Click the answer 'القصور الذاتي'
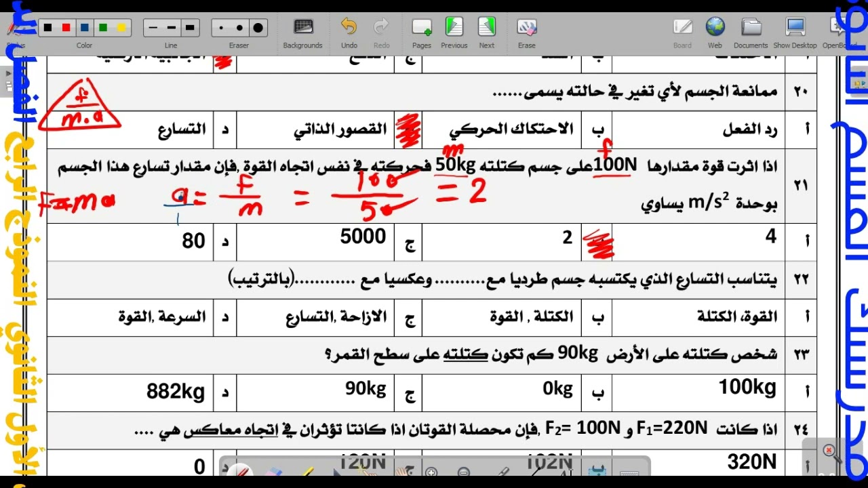 coord(340,129)
